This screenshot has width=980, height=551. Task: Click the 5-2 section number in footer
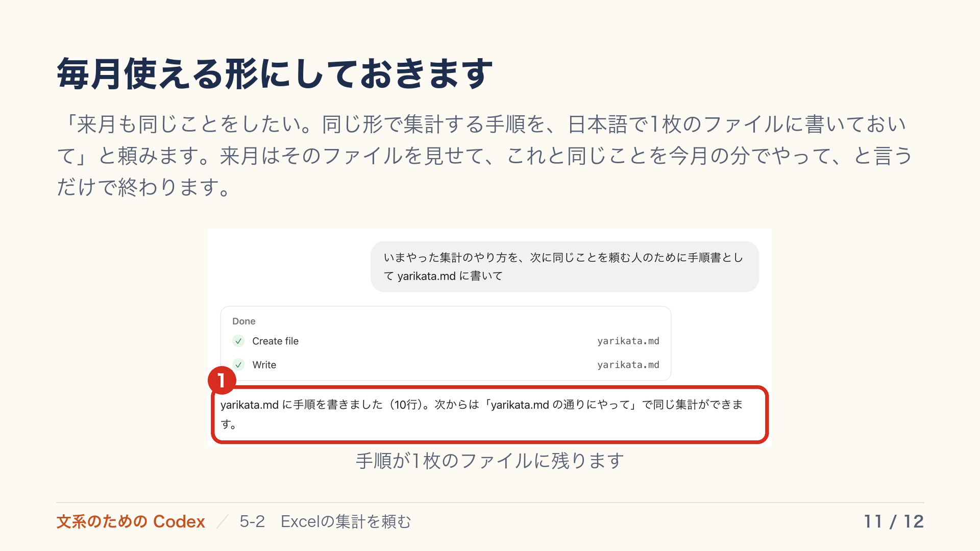tap(252, 521)
